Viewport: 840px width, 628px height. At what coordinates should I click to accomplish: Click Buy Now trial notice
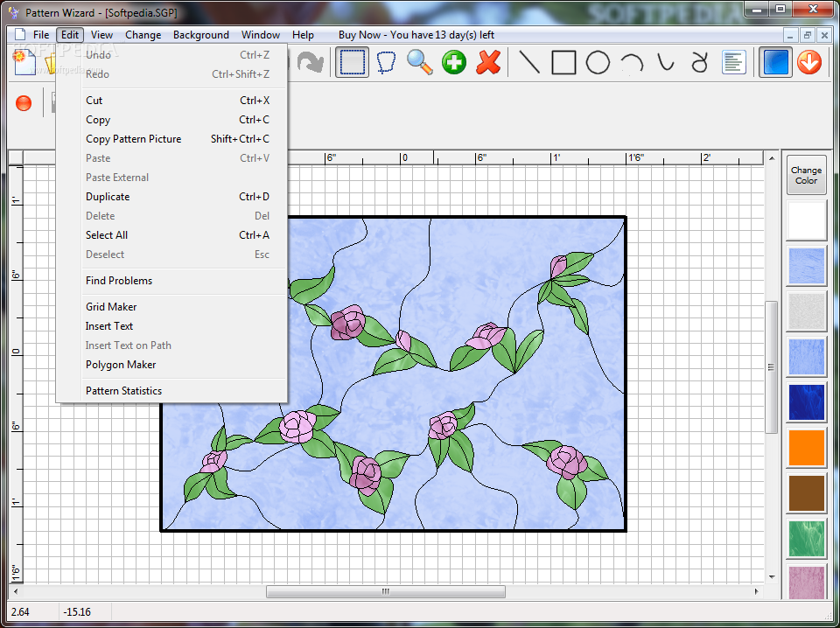point(416,35)
